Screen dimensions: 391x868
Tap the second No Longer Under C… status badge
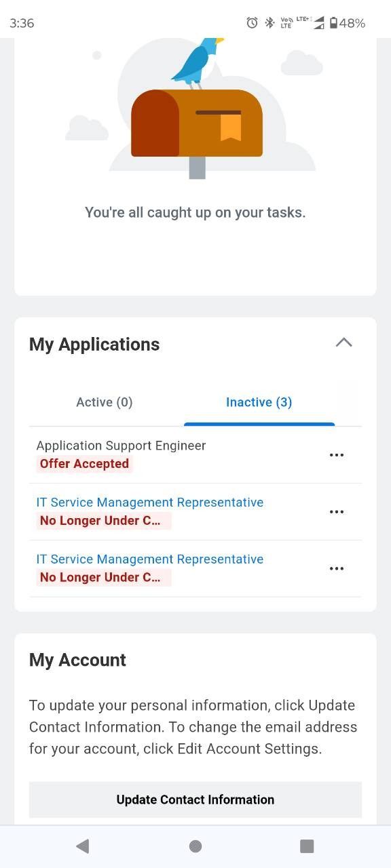[104, 578]
